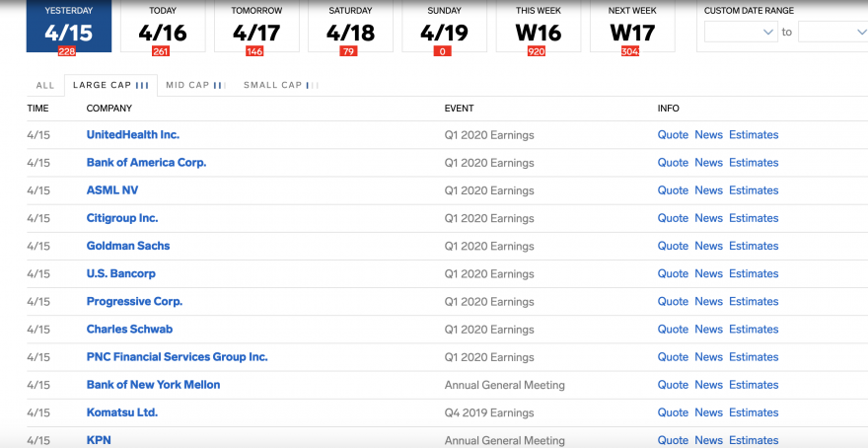Select the Saturday 4/18 date tile
This screenshot has width=868, height=448.
[349, 27]
